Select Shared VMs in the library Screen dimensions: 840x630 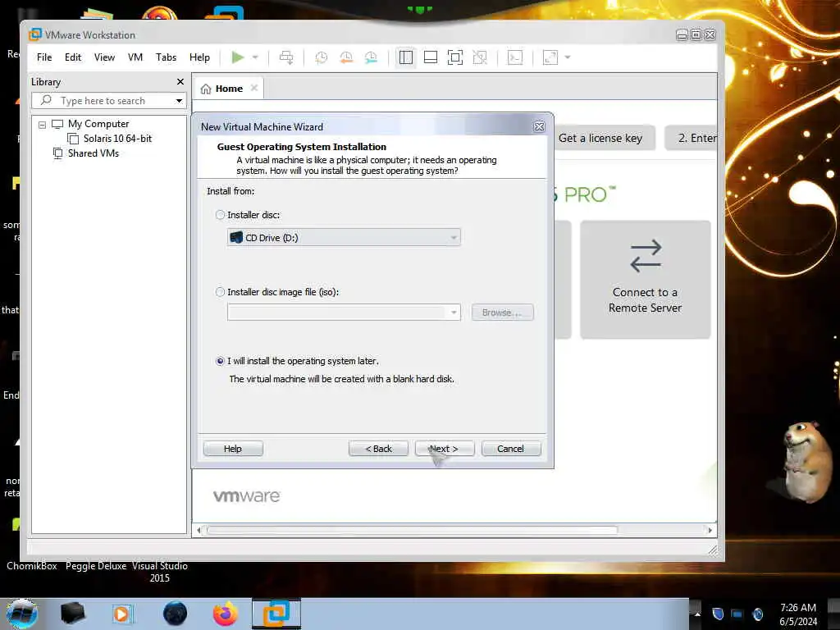click(x=94, y=153)
